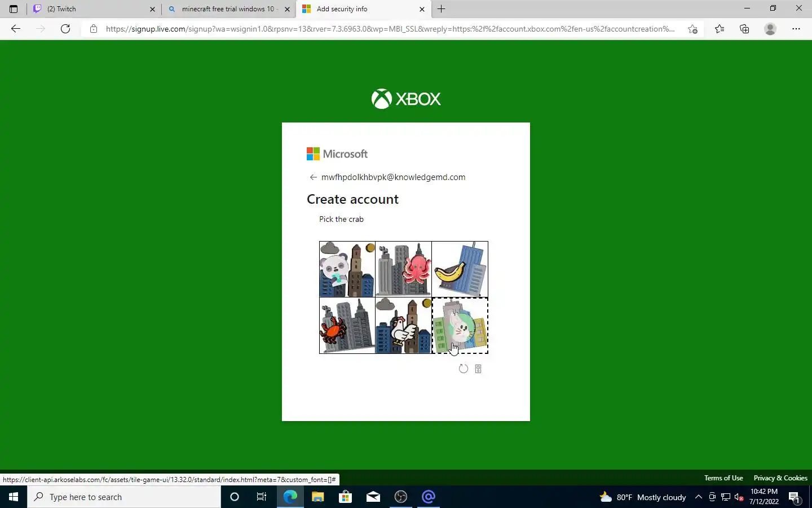Image resolution: width=812 pixels, height=508 pixels.
Task: Select the panda image tile
Action: coord(347,269)
